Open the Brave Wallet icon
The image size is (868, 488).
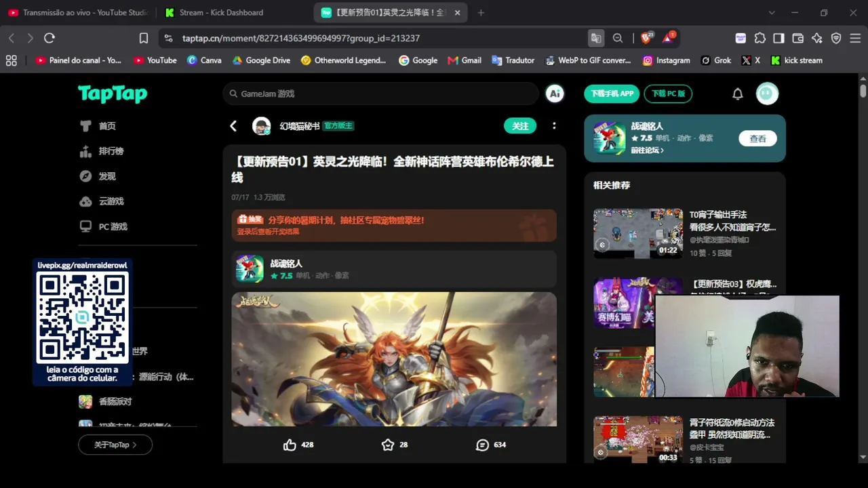tap(798, 38)
